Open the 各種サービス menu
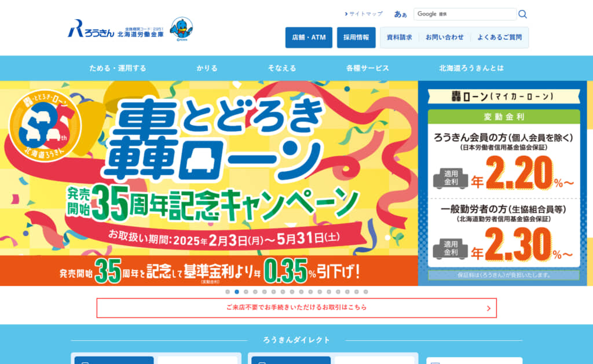The height and width of the screenshot is (364, 593). click(x=367, y=68)
